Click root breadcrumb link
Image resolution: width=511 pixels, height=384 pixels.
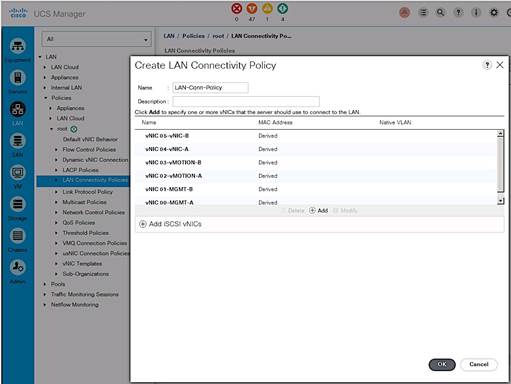tap(218, 36)
